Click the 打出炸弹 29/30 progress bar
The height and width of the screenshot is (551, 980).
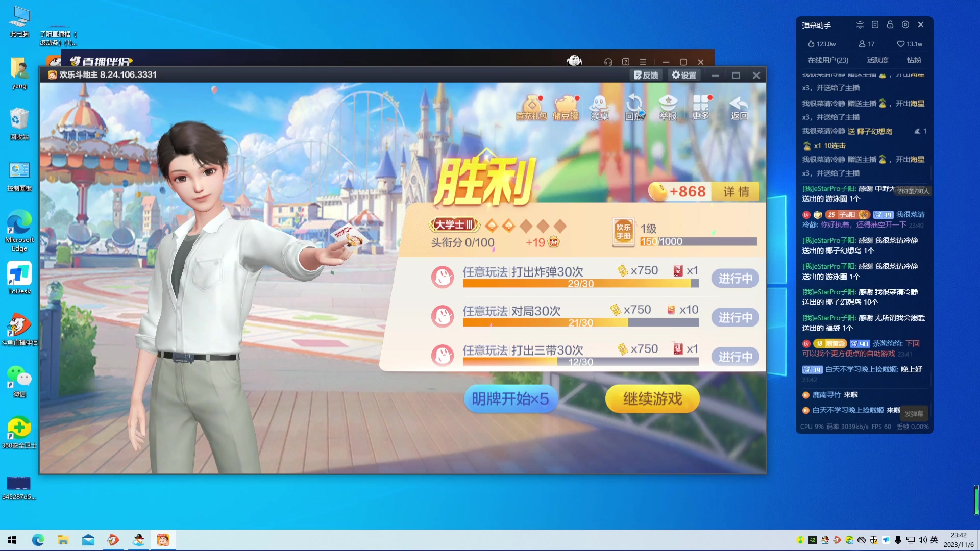coord(580,284)
